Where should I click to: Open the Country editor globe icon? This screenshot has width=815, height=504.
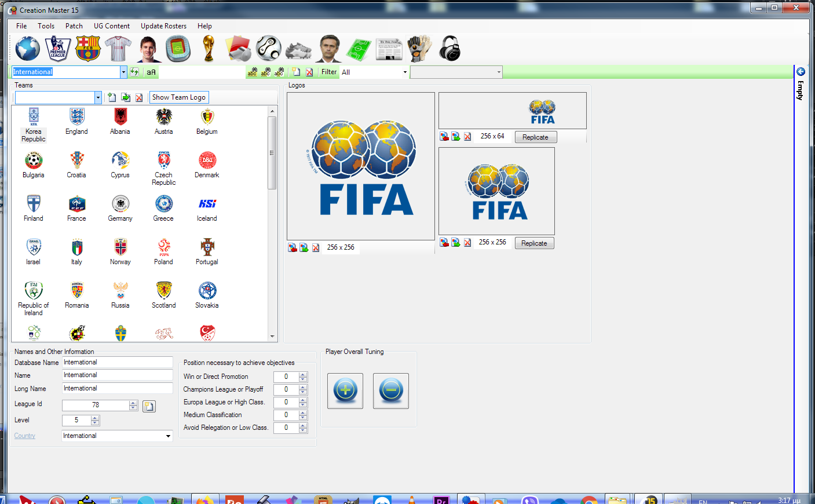(28, 49)
